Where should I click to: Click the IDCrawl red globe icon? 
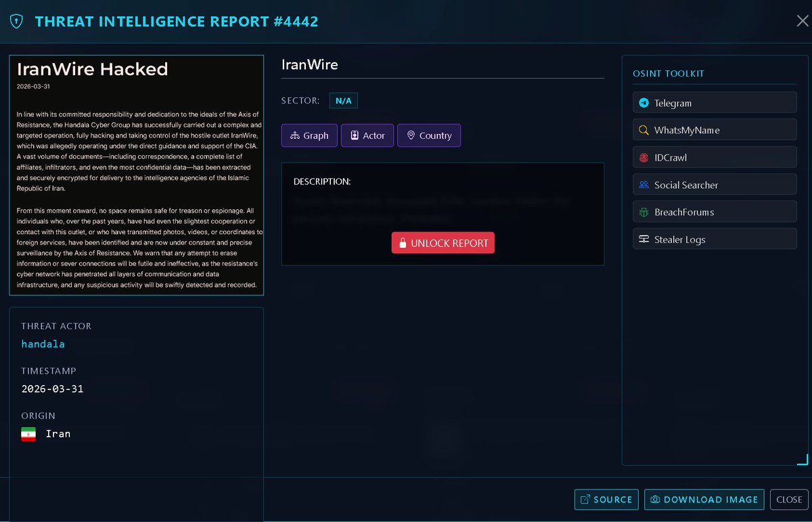(x=644, y=158)
